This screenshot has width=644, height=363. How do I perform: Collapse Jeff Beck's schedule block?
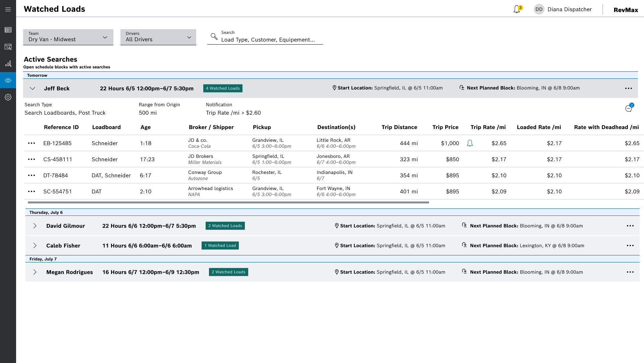click(x=33, y=88)
